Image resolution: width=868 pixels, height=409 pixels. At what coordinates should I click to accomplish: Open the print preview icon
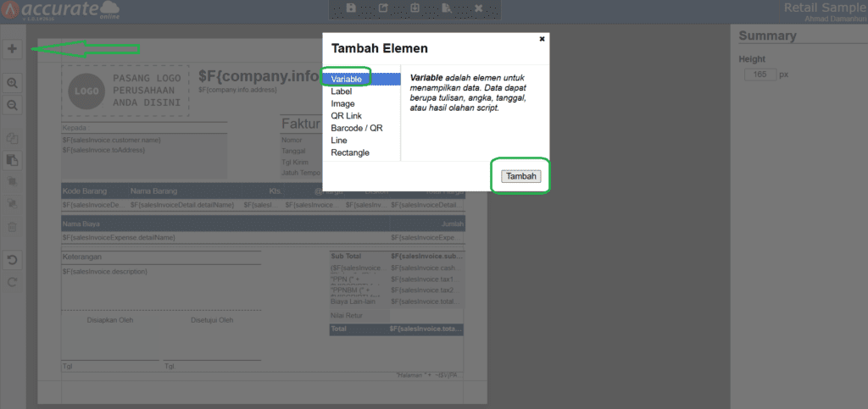[447, 8]
